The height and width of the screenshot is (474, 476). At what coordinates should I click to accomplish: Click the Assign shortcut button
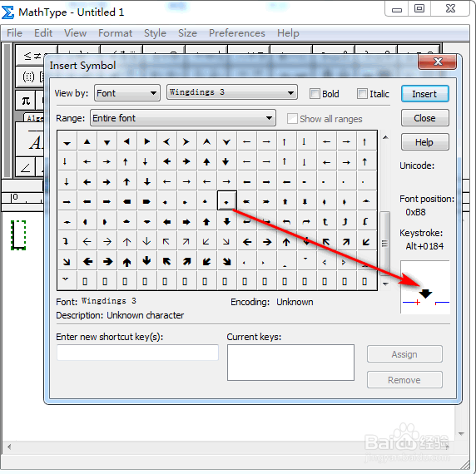coord(404,354)
